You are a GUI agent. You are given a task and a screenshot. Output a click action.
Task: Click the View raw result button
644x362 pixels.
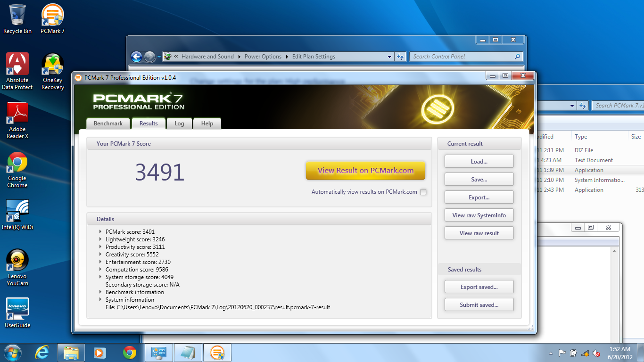tap(479, 233)
